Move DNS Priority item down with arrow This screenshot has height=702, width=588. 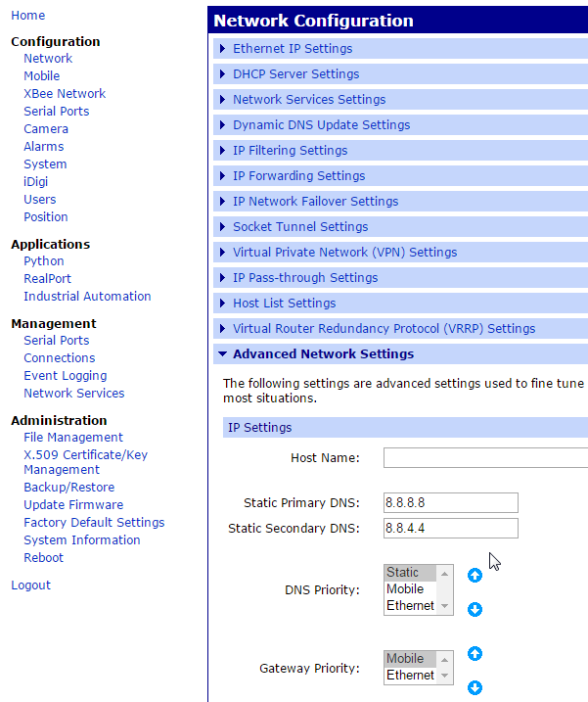(475, 609)
